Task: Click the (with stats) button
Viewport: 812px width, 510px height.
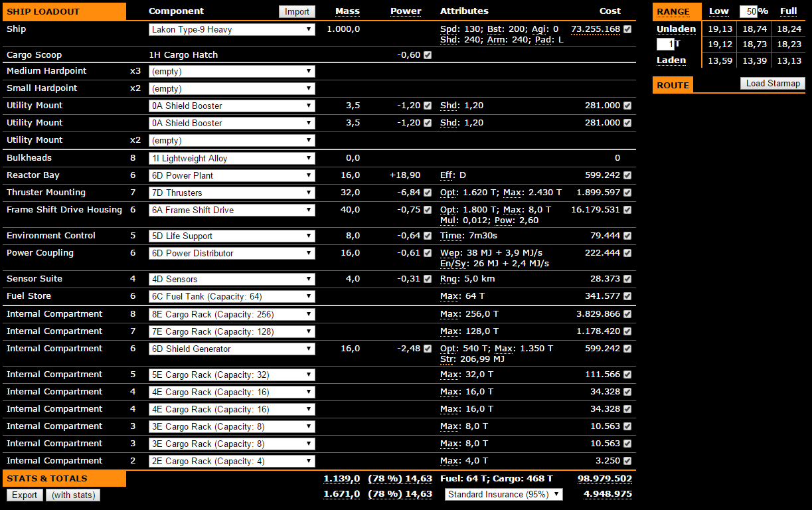Action: (x=73, y=495)
